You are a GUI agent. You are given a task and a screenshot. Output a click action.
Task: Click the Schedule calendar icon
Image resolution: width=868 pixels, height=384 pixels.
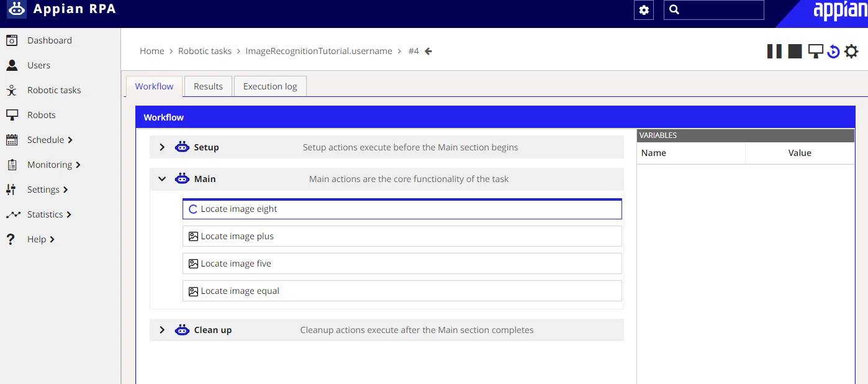(x=12, y=140)
